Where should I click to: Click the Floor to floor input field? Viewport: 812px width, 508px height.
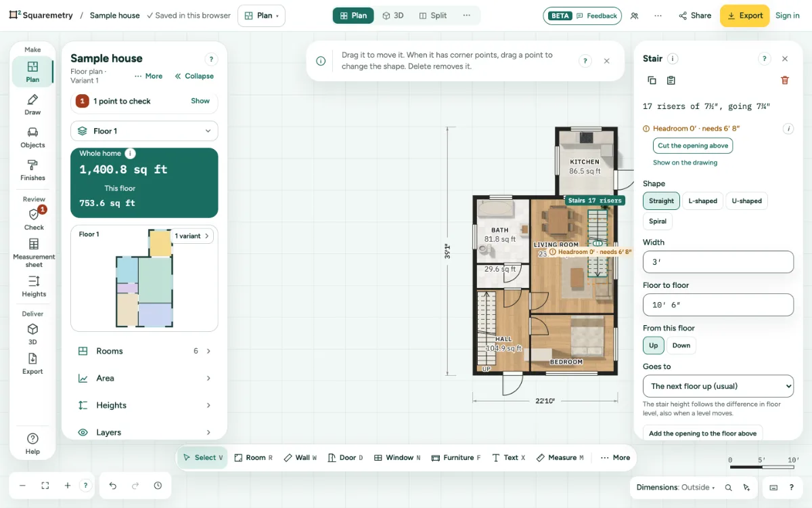[718, 305]
